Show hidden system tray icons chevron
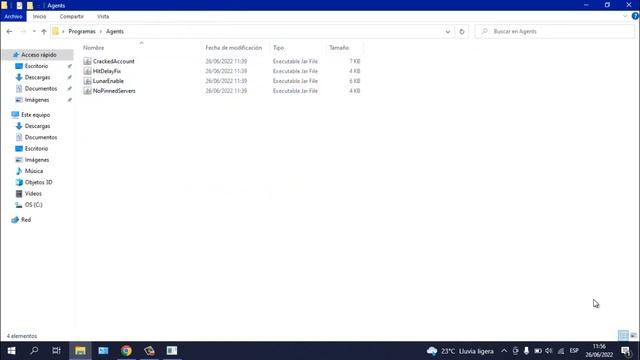This screenshot has height=360, width=640. click(x=504, y=351)
